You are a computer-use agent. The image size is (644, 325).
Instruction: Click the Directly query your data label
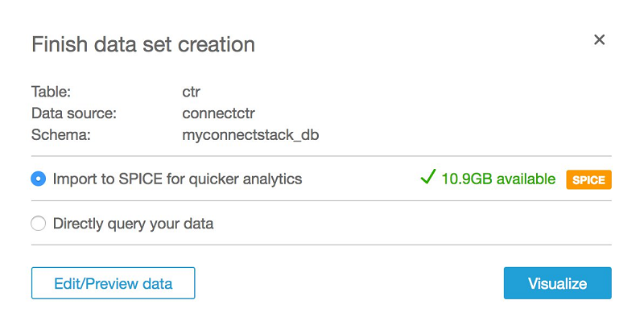[133, 224]
